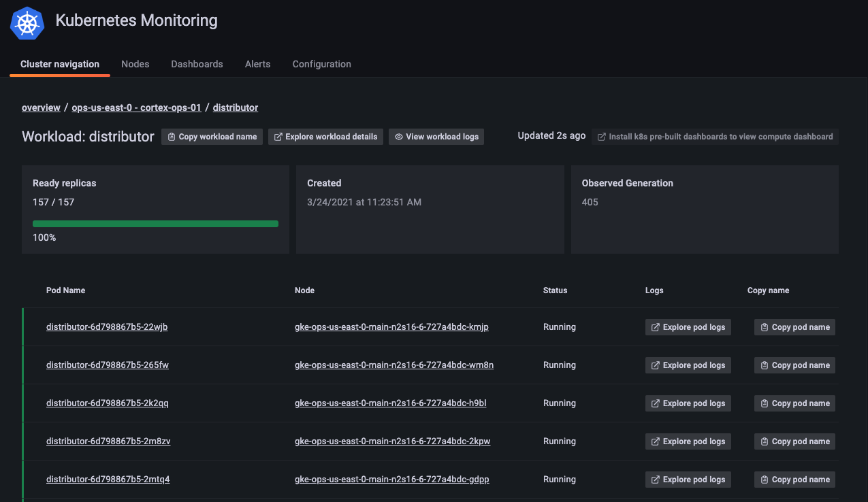Explore pod logs for distributor-6d798867b5-2k2qq

(x=688, y=403)
